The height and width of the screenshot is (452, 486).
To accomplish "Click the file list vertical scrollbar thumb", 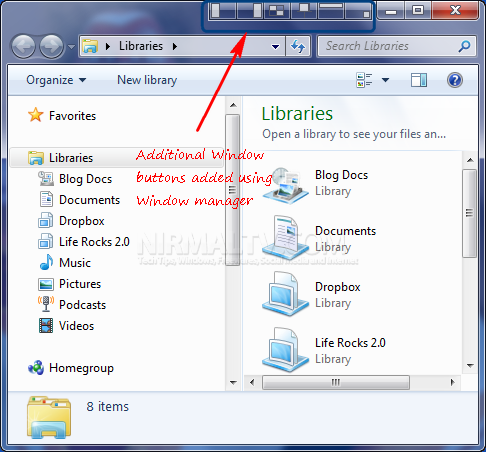I will [470, 213].
